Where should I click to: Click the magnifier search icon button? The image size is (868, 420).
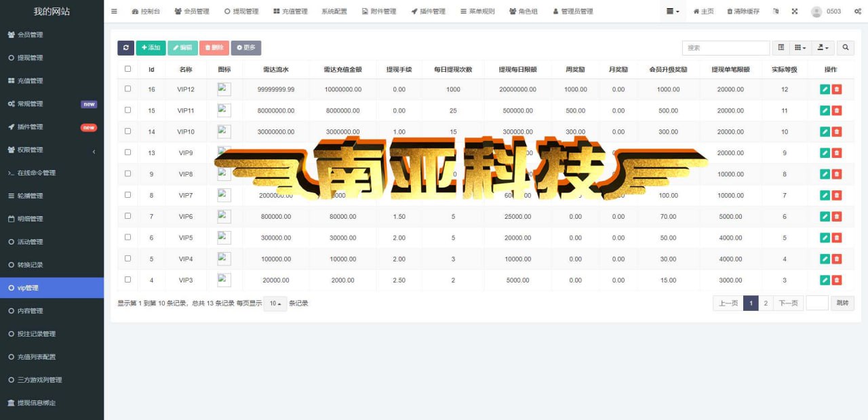pyautogui.click(x=846, y=47)
